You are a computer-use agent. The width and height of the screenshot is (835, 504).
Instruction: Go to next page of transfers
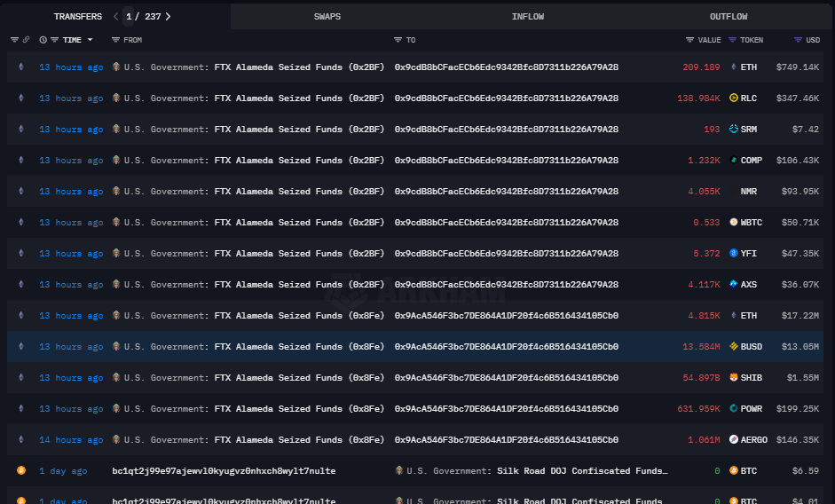coord(169,17)
